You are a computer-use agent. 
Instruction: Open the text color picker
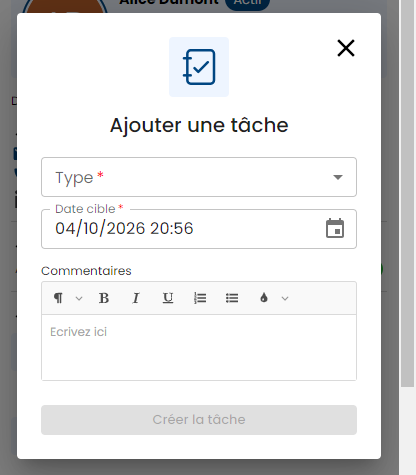click(x=273, y=298)
